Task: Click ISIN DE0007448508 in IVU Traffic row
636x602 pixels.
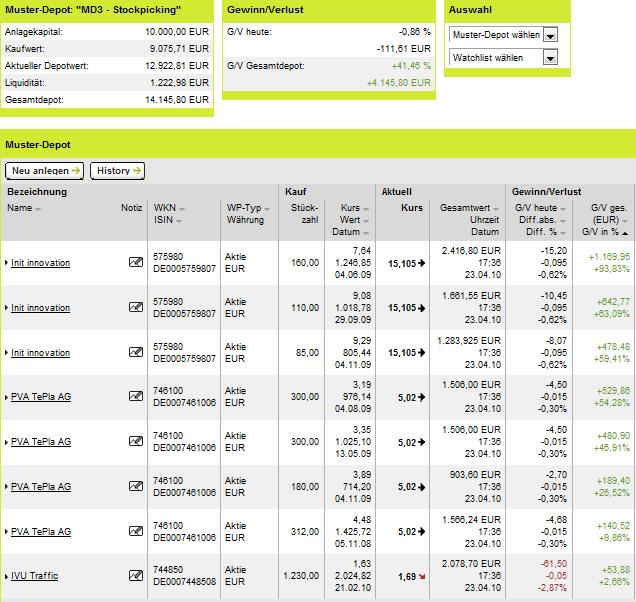Action: 185,582
